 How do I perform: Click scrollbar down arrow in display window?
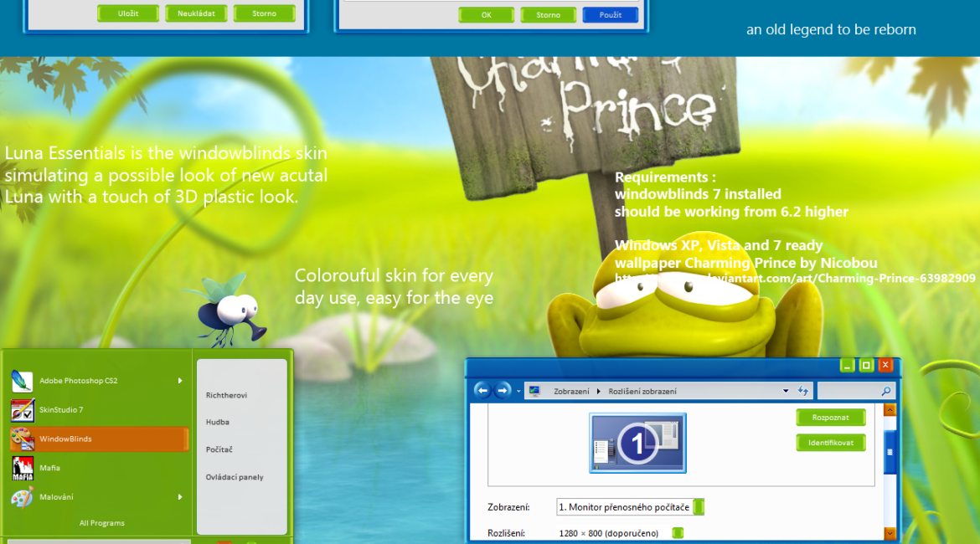click(890, 533)
